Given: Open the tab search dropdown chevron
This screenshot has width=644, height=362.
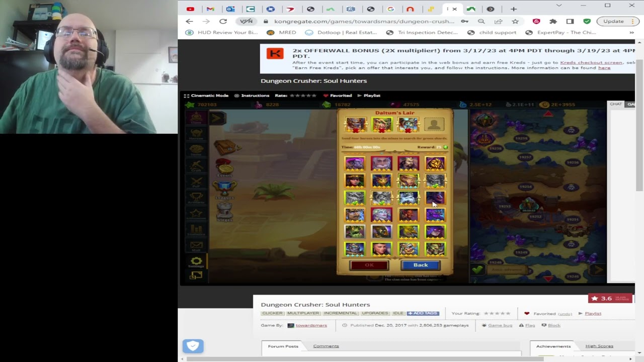Looking at the screenshot, I should pos(559,6).
